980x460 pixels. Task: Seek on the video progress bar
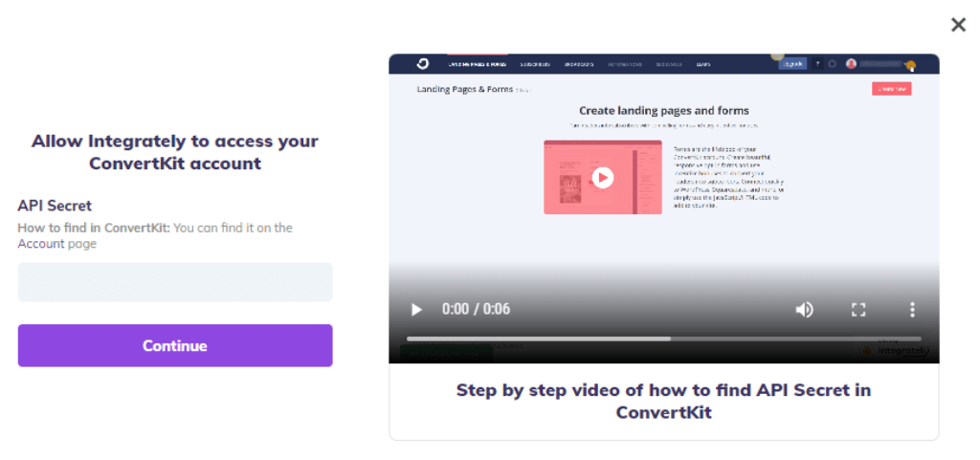click(x=664, y=339)
